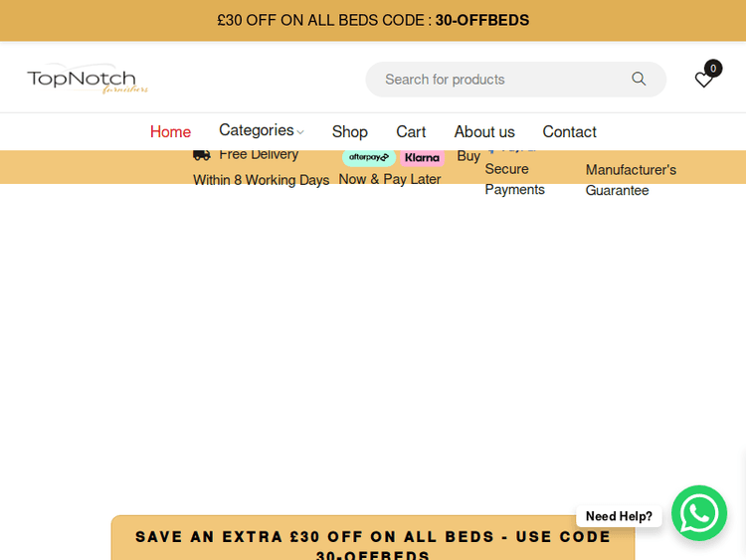The width and height of the screenshot is (746, 560).
Task: Click the 30-OFFBEDS promo code text
Action: (x=481, y=20)
